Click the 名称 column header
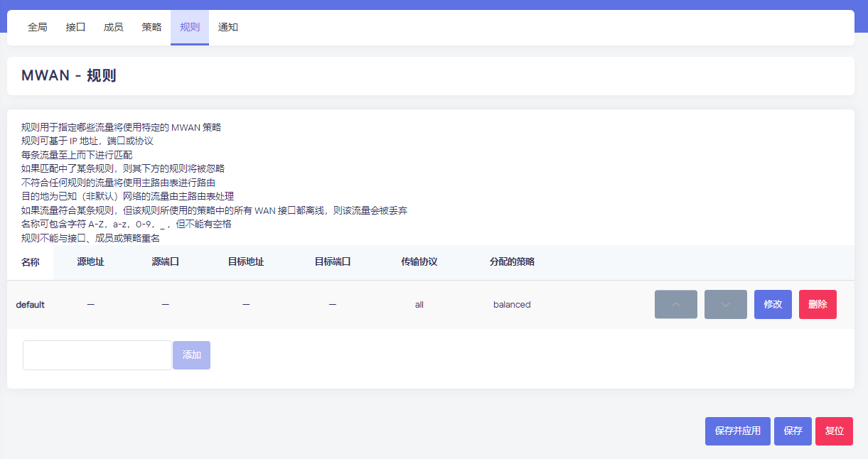This screenshot has width=868, height=459. pos(31,262)
